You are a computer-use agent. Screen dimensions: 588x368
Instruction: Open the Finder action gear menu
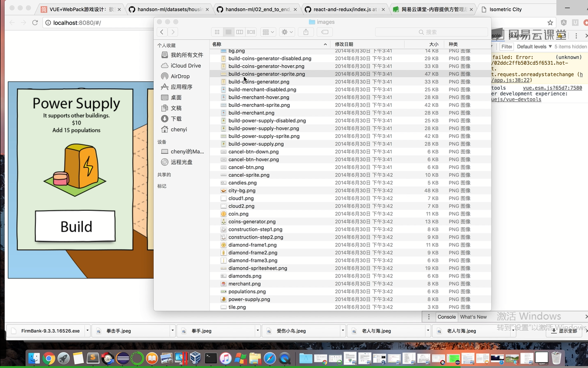[x=287, y=32]
